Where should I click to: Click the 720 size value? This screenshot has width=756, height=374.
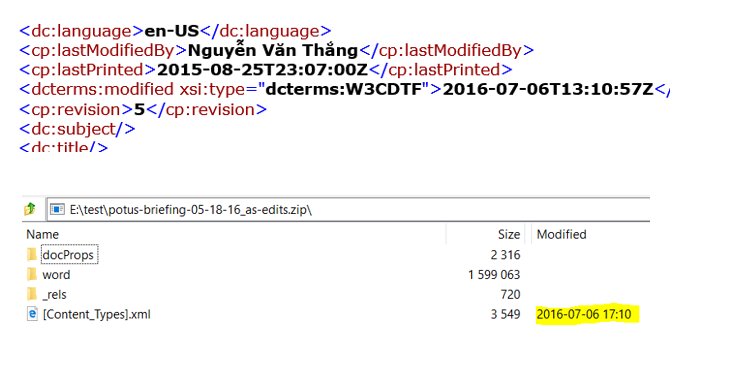pos(511,294)
